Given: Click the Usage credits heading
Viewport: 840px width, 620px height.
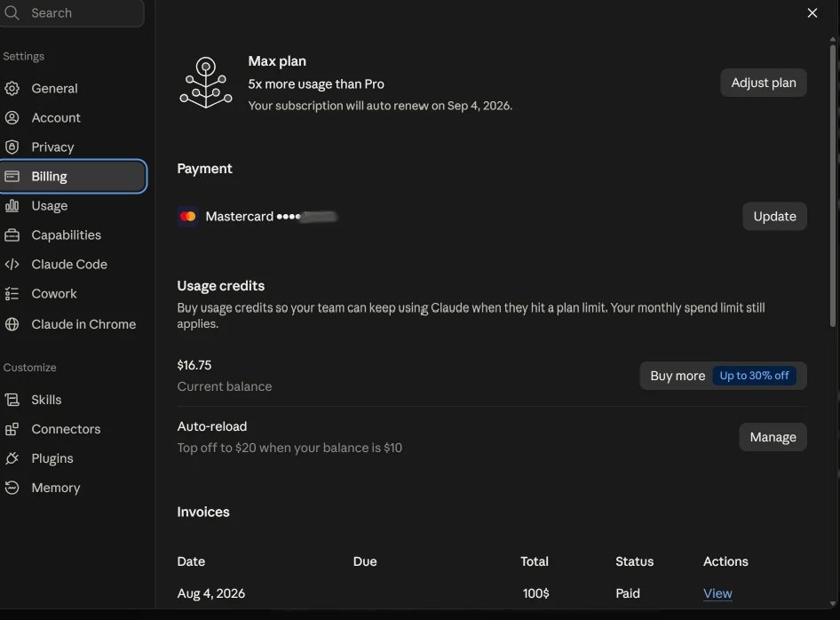Looking at the screenshot, I should pos(221,286).
